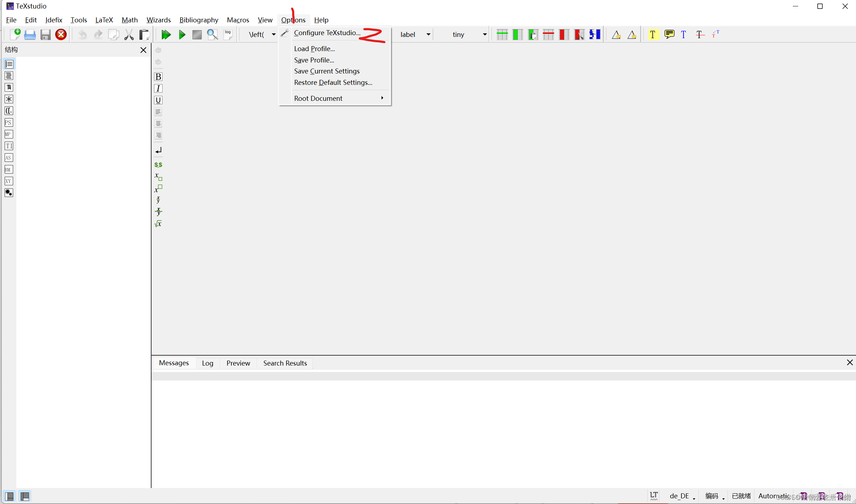The image size is (856, 504).
Task: Open the PSTricks commands panel via PS icon
Action: point(9,122)
